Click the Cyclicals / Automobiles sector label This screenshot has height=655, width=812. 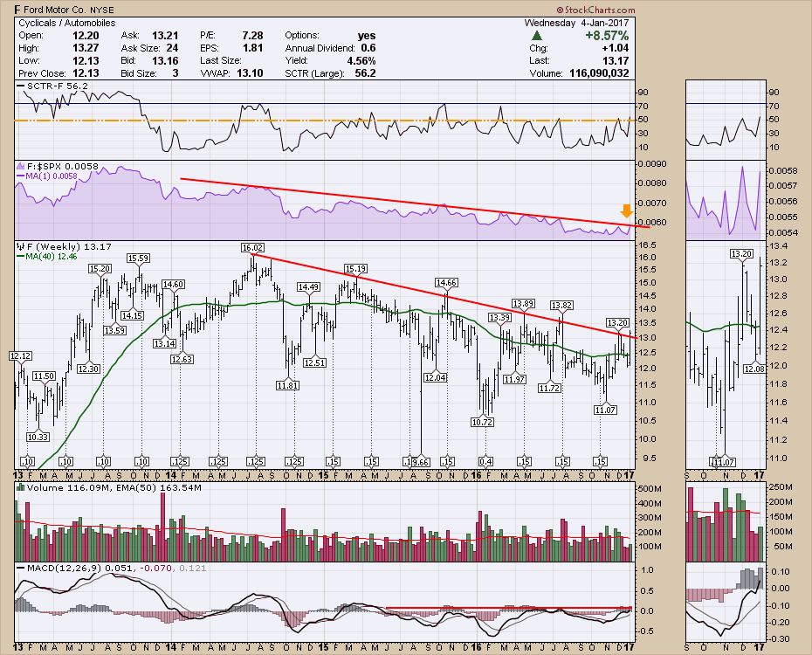pos(67,23)
